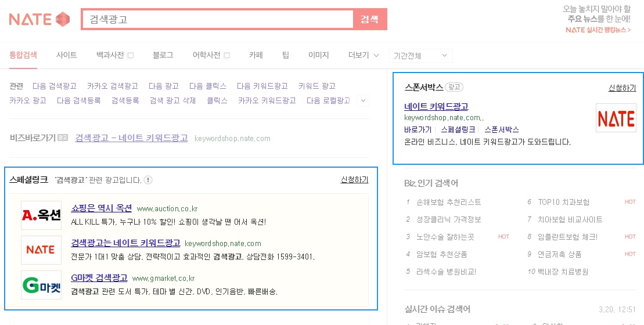Screen dimensions: 644x325
Task: Click popular keyword 손해보험 추천리스트
Action: [448, 203]
